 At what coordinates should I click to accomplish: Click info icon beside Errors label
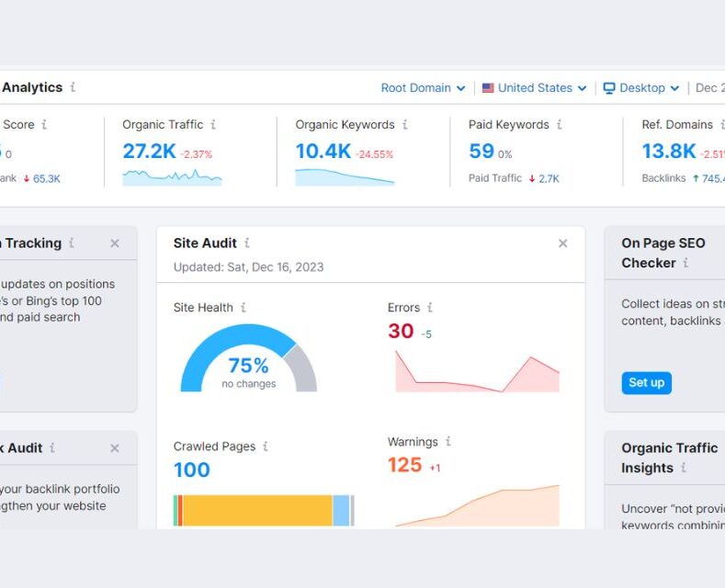click(x=429, y=308)
